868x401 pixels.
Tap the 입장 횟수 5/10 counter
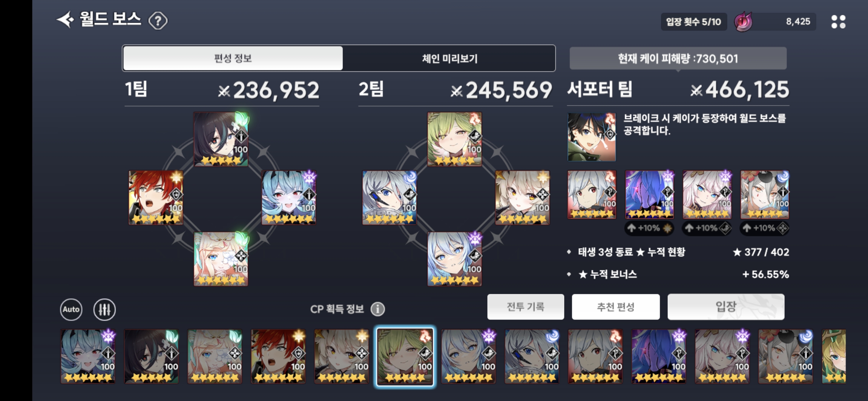pyautogui.click(x=694, y=22)
